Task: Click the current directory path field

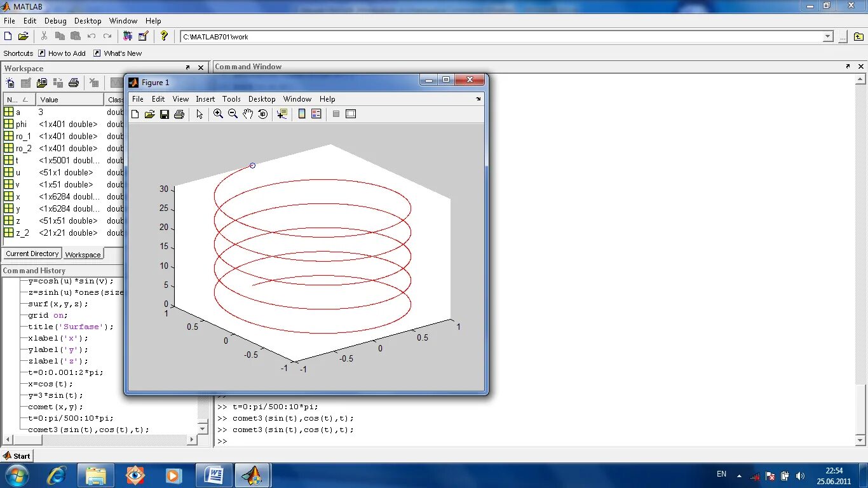Action: pyautogui.click(x=502, y=37)
